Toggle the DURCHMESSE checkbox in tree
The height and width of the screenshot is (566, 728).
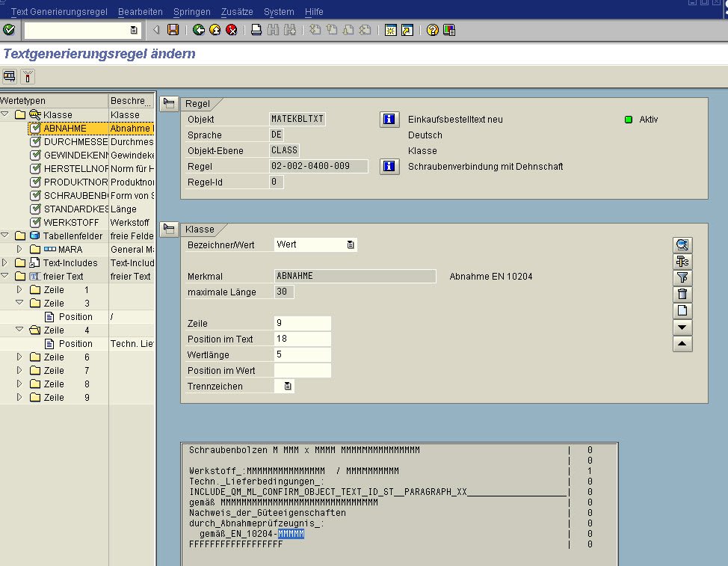35,141
